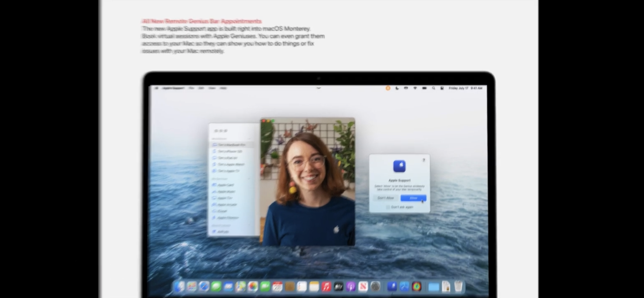
Task: Open the Apple TV app in the Dock
Action: coord(339,286)
